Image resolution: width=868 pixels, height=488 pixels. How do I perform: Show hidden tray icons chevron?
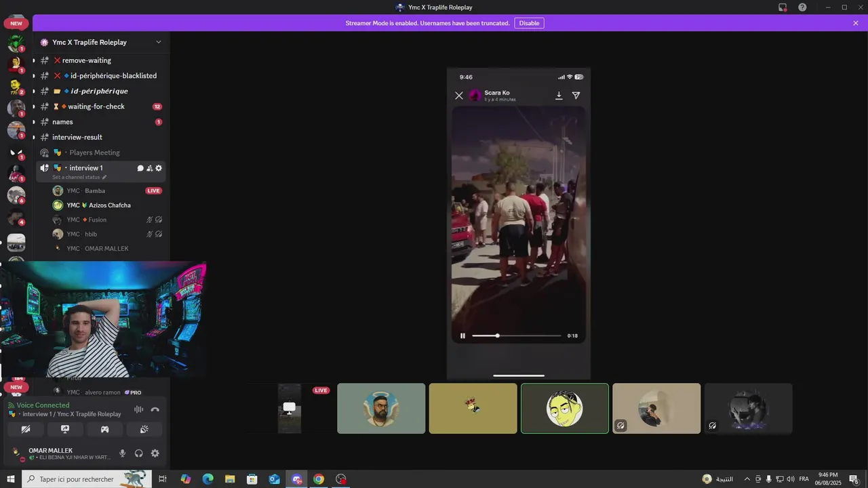click(747, 479)
